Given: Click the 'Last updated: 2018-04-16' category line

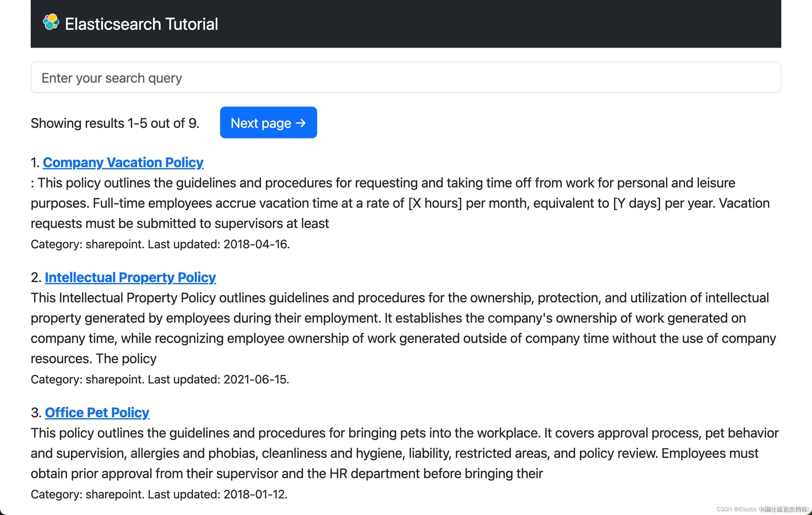Looking at the screenshot, I should point(160,244).
